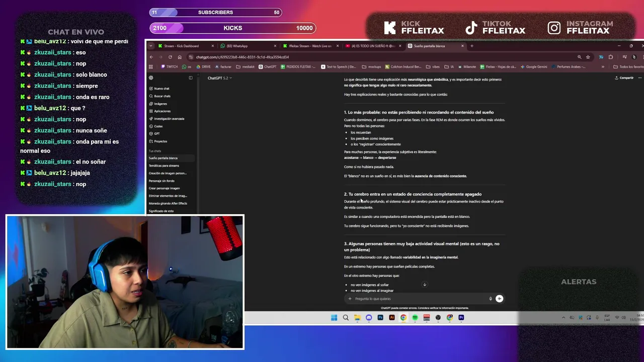Select the 'Sueño pantalla blanca' browser tab
644x362 pixels.
[x=435, y=46]
